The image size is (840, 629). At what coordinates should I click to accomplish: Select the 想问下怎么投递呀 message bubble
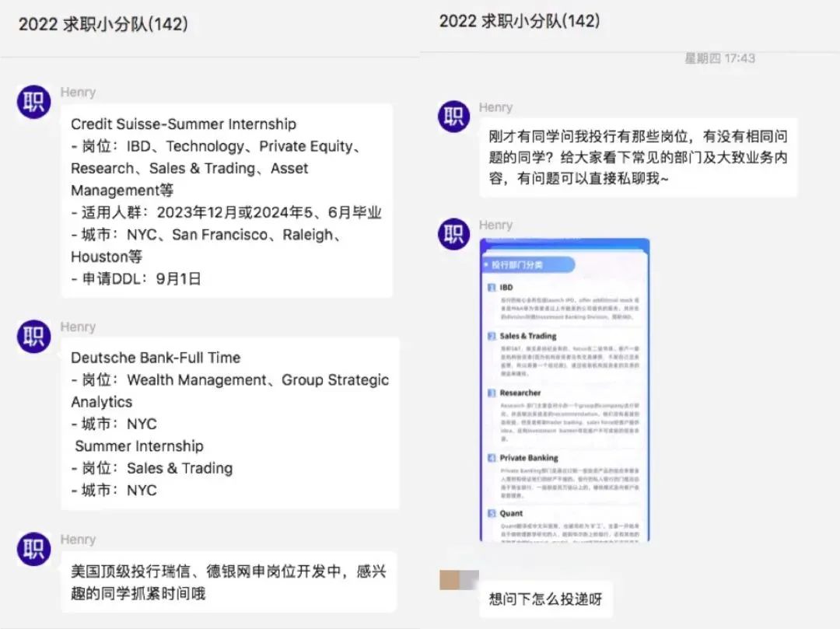coord(546,599)
